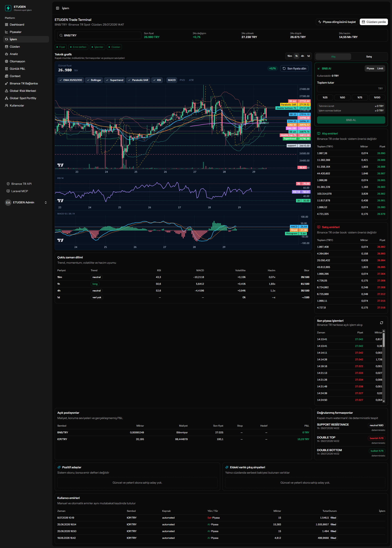Click sell order price 26.992
The image size is (392, 548).
point(381,247)
